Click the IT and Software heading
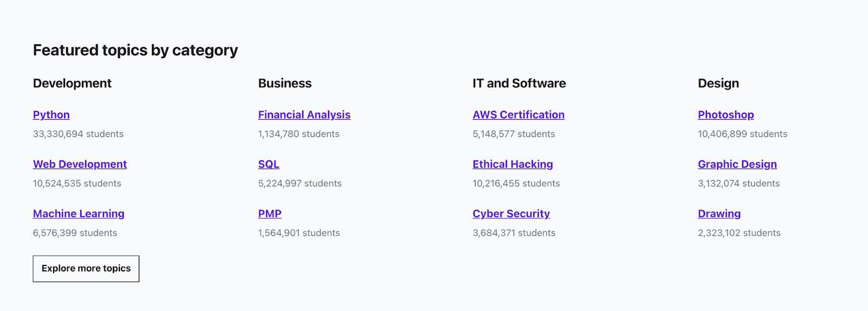 (519, 83)
